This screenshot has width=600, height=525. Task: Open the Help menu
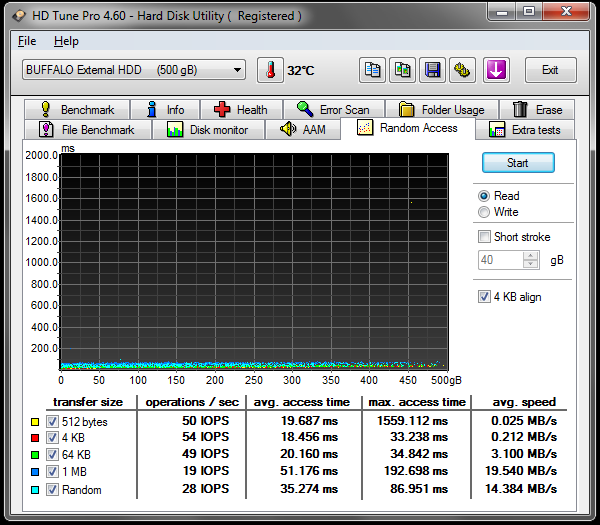point(66,41)
